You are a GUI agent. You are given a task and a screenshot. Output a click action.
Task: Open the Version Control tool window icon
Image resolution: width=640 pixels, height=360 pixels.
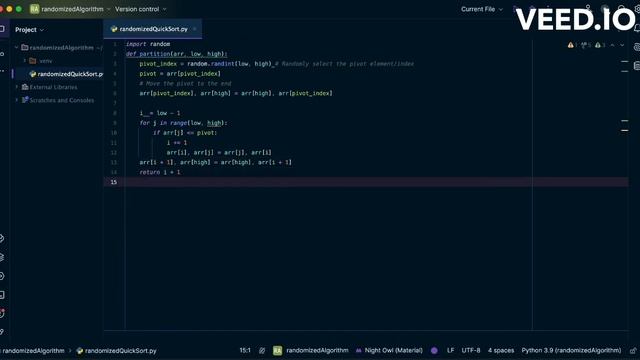coord(2,332)
